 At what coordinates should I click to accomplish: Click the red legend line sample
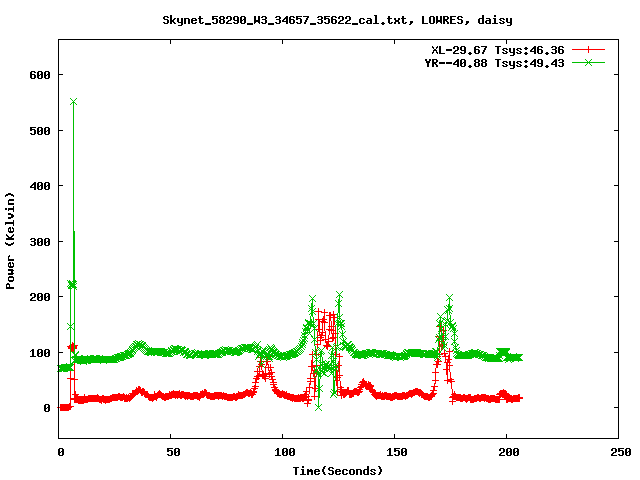click(588, 50)
